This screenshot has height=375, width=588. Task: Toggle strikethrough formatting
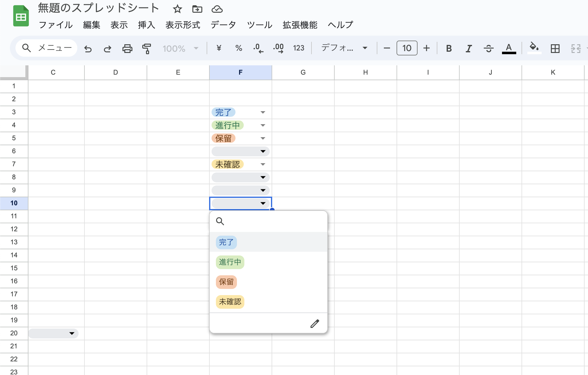click(x=488, y=49)
